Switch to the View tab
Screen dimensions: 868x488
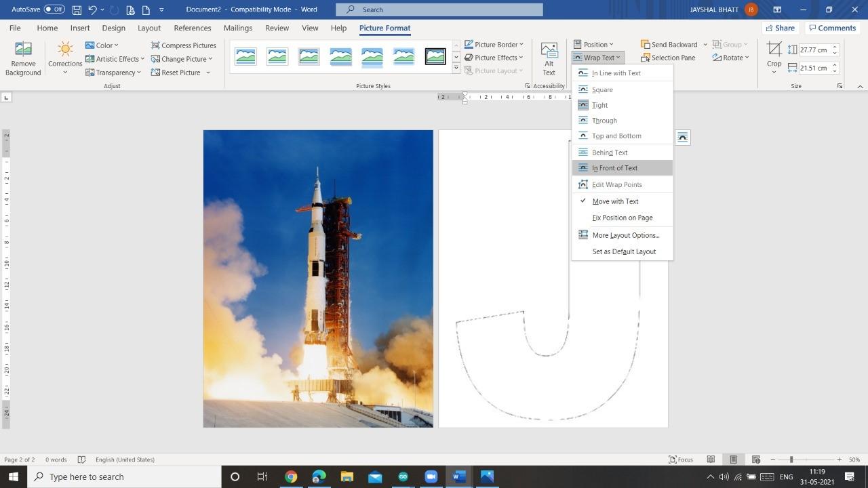(x=310, y=28)
